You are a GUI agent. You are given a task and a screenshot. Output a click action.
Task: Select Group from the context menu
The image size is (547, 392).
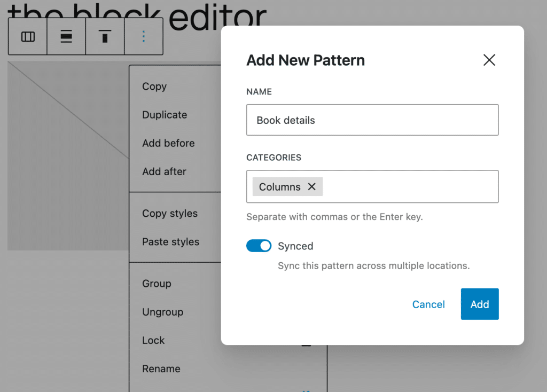click(156, 284)
